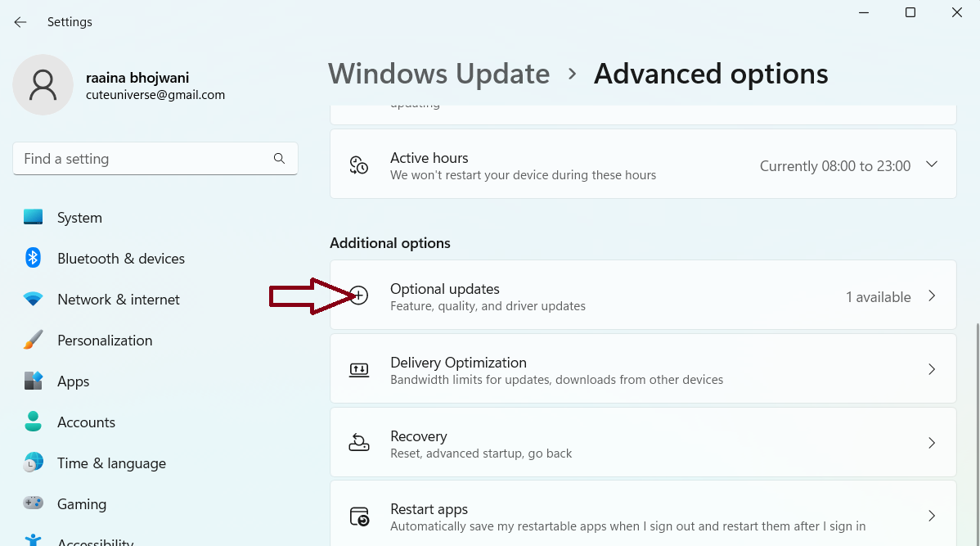The image size is (980, 546).
Task: Click the Network wifi icon in sidebar
Action: [x=34, y=300]
